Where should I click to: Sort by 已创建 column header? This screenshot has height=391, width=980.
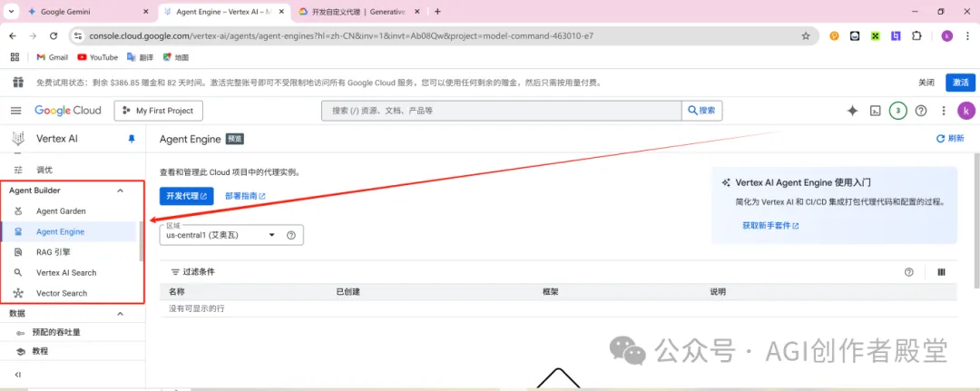(x=348, y=292)
